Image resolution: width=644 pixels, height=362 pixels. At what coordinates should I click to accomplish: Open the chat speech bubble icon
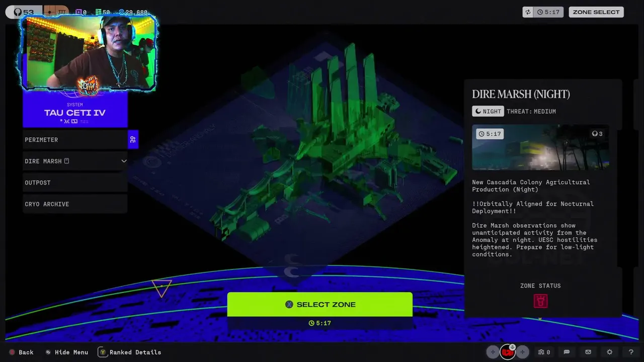[x=567, y=352]
